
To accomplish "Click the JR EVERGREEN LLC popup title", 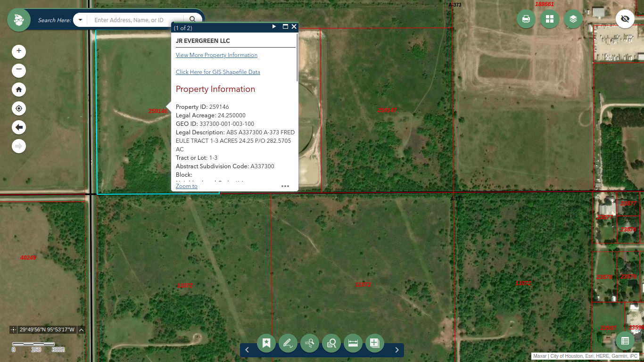I will (203, 41).
